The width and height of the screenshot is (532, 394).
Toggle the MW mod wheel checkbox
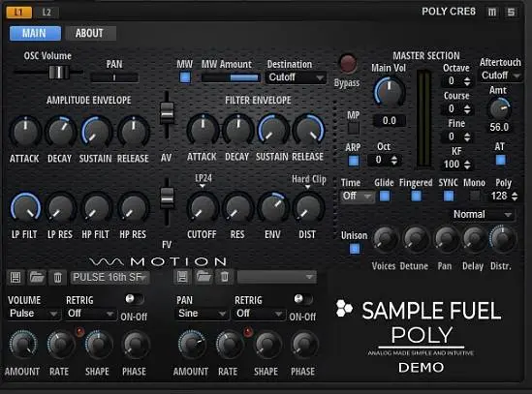(x=185, y=77)
